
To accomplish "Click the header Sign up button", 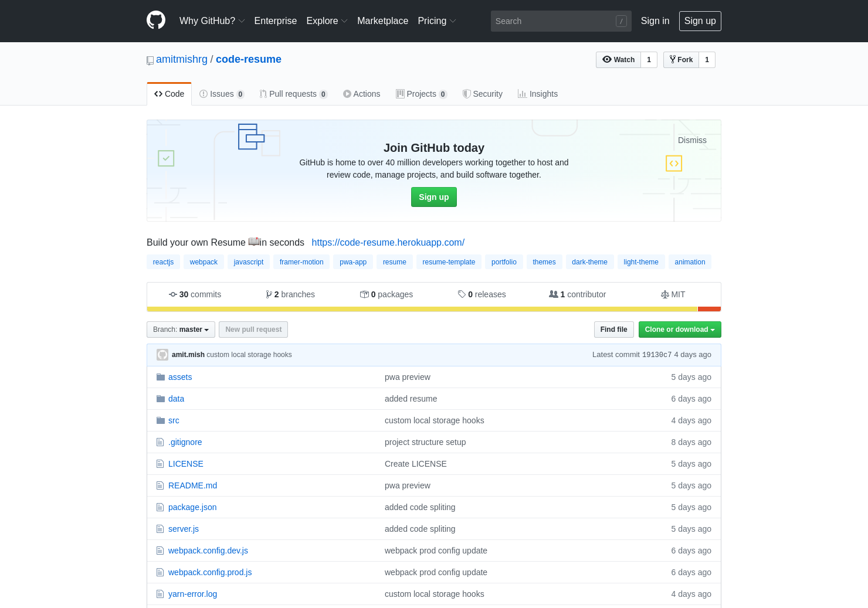I will tap(700, 21).
